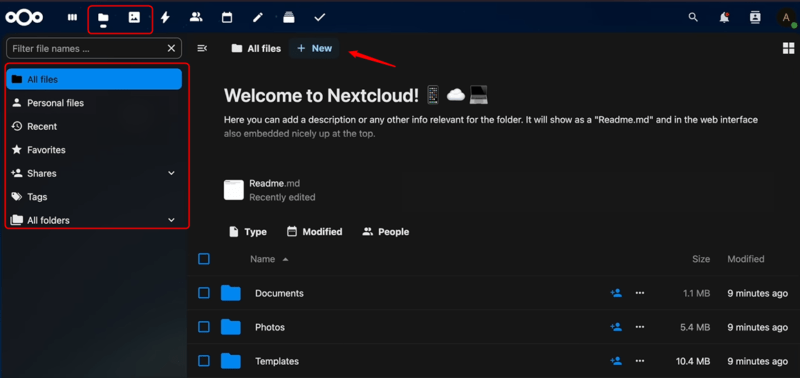800x378 pixels.
Task: Sort files by Size column
Action: coord(701,259)
